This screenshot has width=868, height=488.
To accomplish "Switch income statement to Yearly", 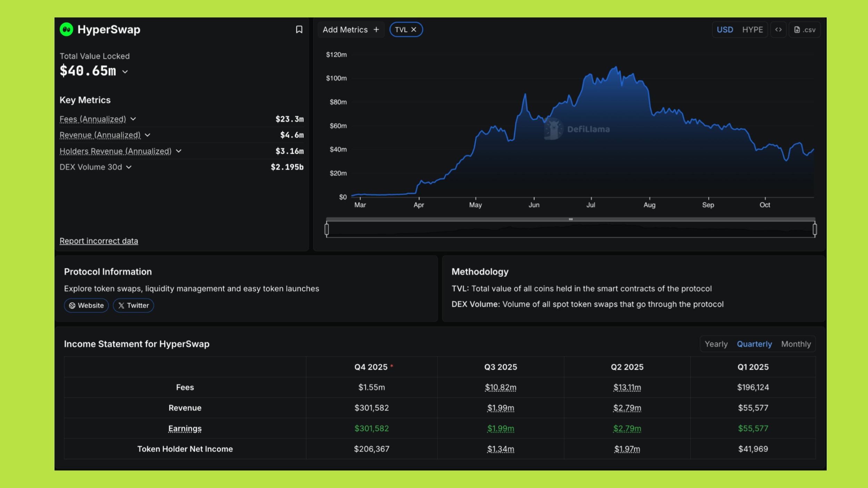I will [716, 344].
